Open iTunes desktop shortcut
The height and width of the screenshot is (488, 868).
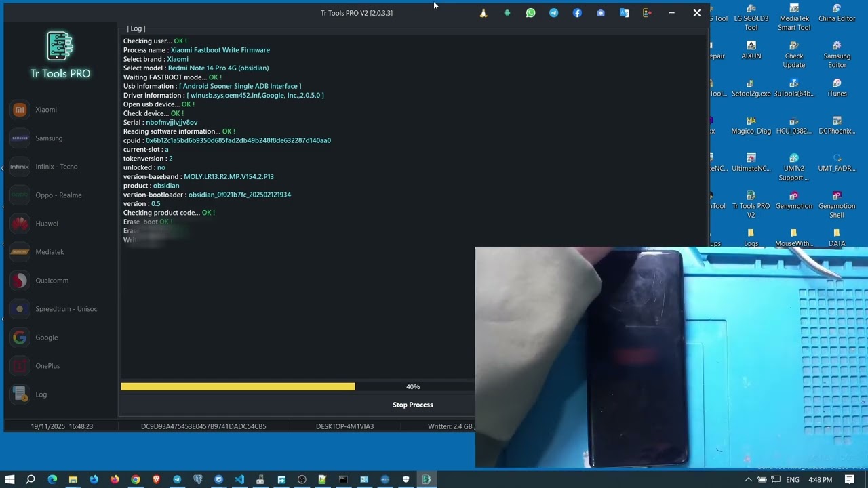tap(837, 89)
